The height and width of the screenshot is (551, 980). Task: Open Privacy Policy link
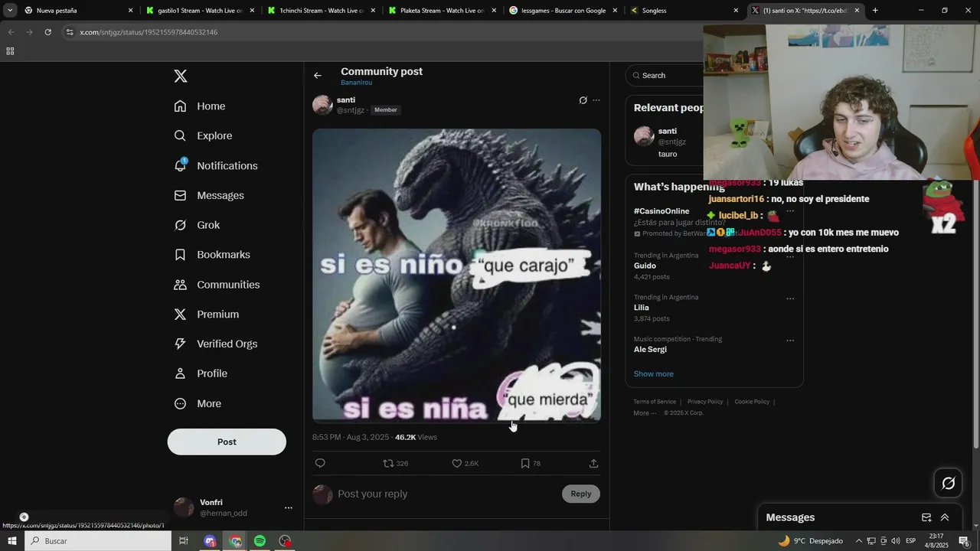[x=705, y=402]
